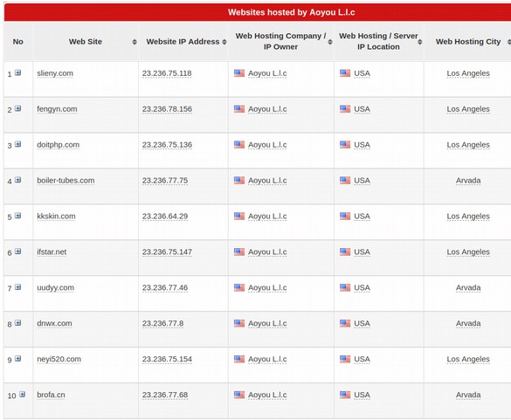Image resolution: width=511 pixels, height=420 pixels.
Task: Click Aoyou L.l.c in brofa.cn row
Action: pos(267,395)
